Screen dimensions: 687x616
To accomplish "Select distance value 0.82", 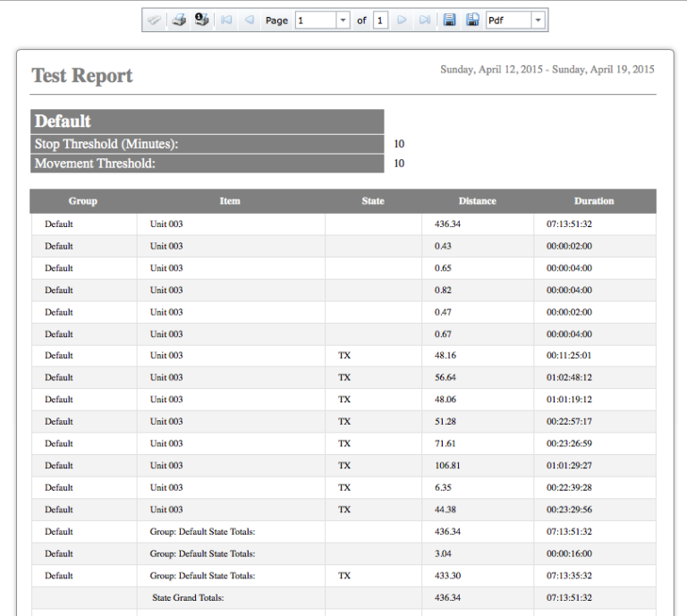I will [x=443, y=290].
